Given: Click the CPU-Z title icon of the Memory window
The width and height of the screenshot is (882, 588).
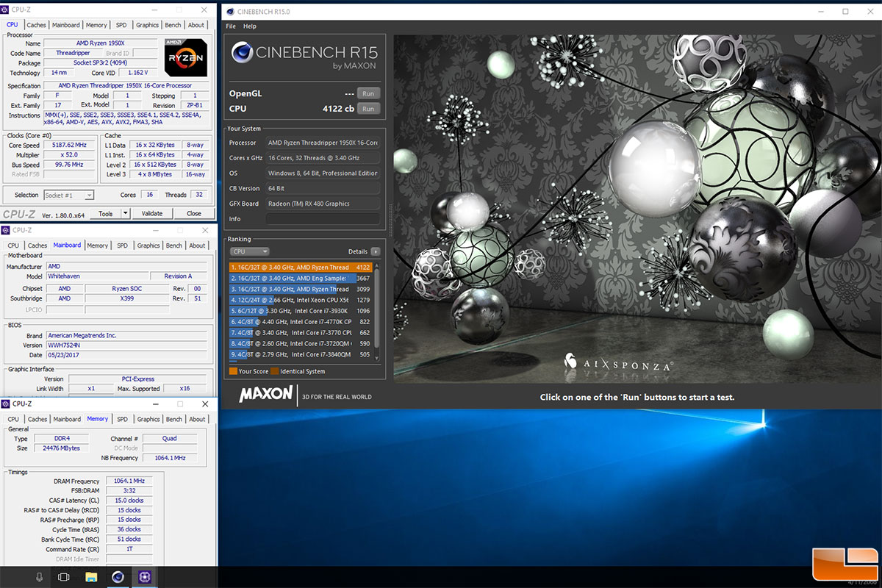Looking at the screenshot, I should 6,404.
